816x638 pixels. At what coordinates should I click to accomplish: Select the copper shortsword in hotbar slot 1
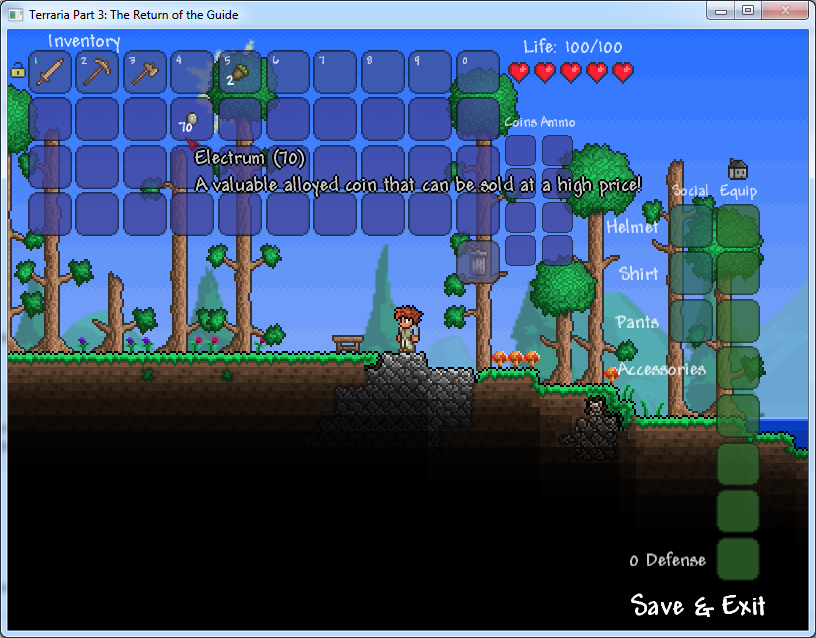pyautogui.click(x=49, y=72)
